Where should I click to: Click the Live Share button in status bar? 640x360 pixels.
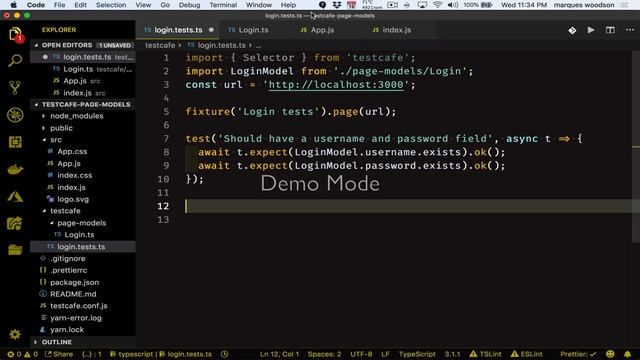click(59, 354)
